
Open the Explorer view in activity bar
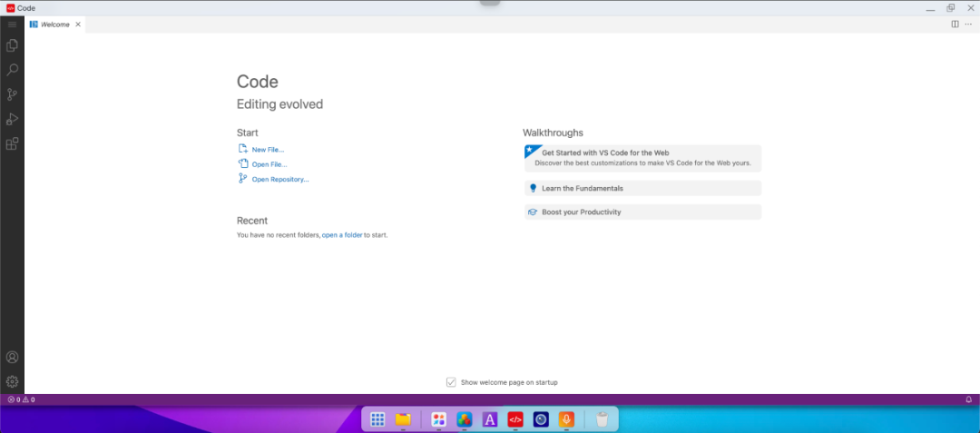click(x=12, y=45)
